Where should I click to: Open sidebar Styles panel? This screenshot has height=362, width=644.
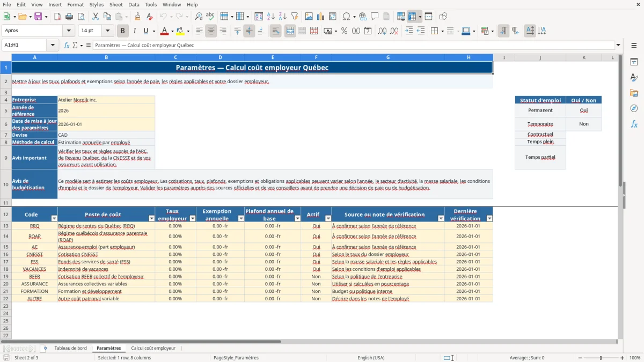tap(634, 78)
